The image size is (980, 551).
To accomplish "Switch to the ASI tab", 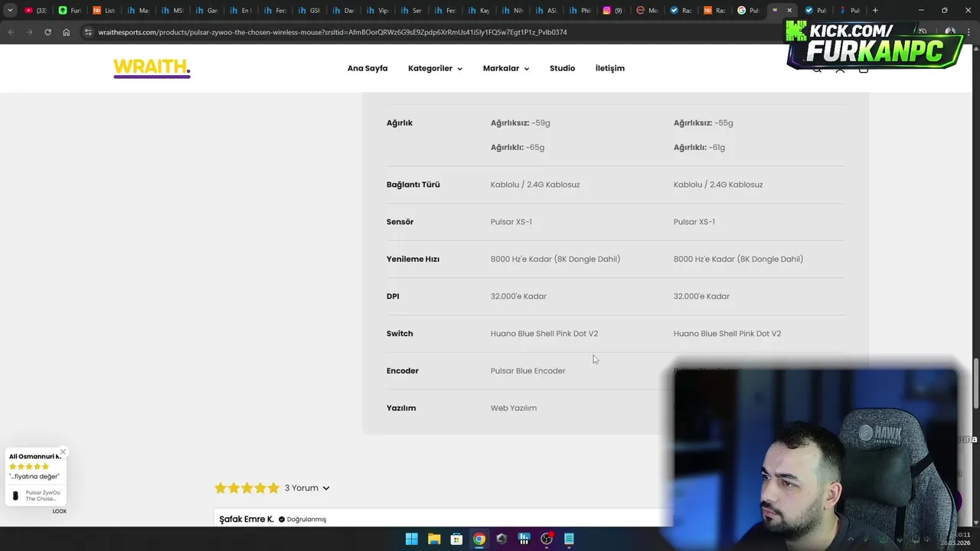I will tap(546, 10).
